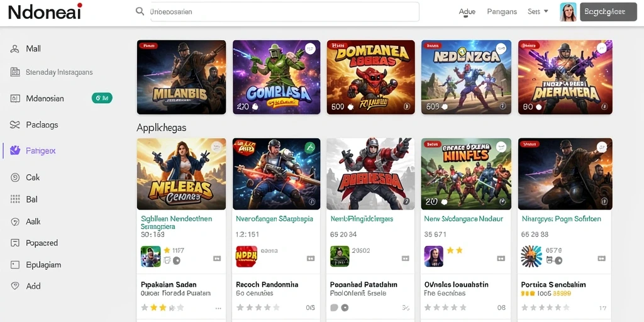Open the Bal grid icon
This screenshot has height=322, width=644.
pyautogui.click(x=15, y=199)
